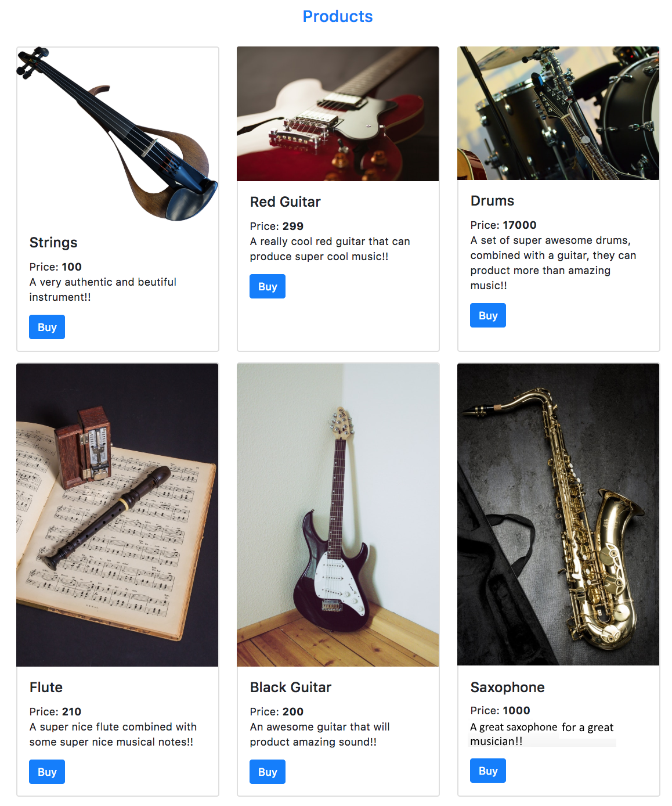
Task: Click the Flute product name
Action: [46, 688]
